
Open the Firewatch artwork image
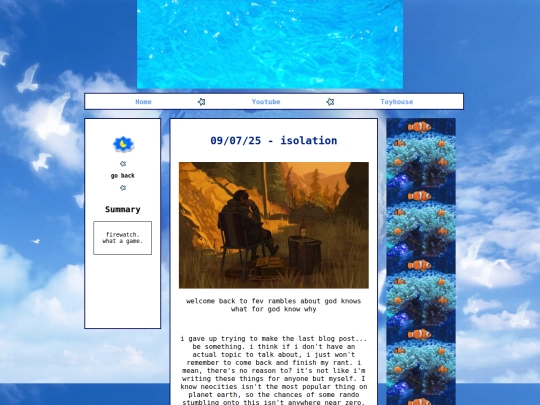[274, 225]
